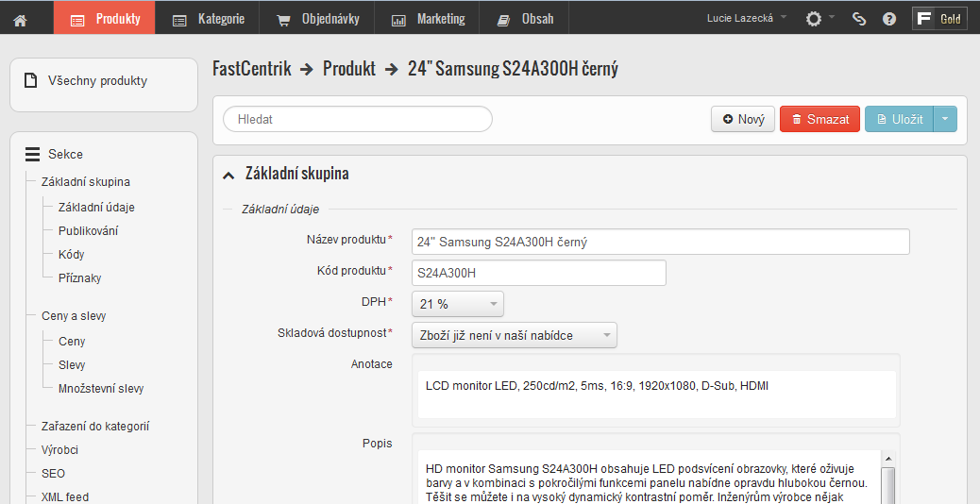Open the Marketing tab
Screen dimensions: 980x504
pos(427,18)
